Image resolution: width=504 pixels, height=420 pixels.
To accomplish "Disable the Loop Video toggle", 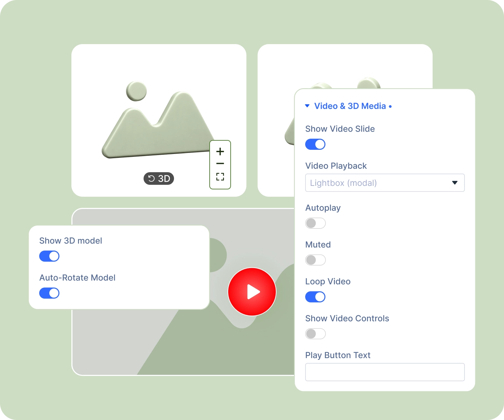I will [315, 297].
